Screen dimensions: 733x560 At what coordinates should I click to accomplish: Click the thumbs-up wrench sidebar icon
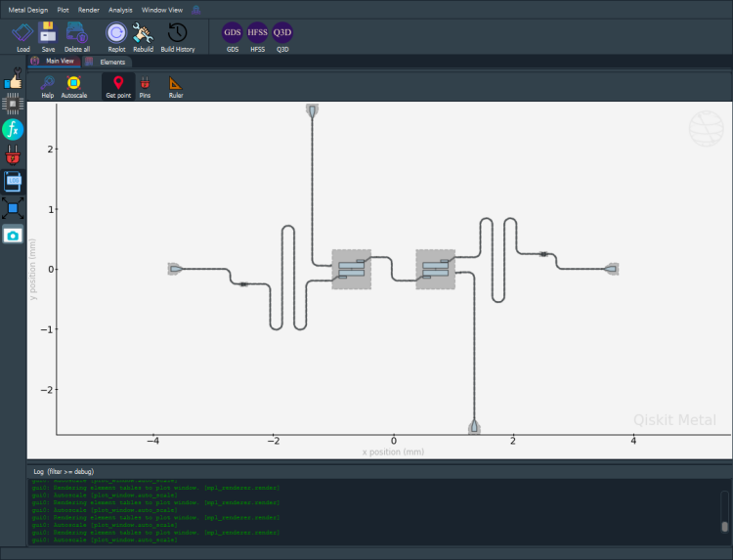(x=13, y=78)
